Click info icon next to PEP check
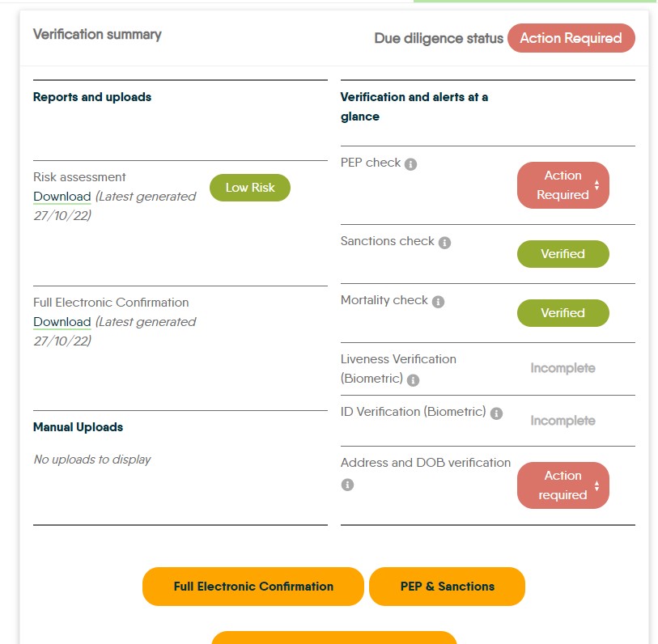This screenshot has width=658, height=644. 410,164
